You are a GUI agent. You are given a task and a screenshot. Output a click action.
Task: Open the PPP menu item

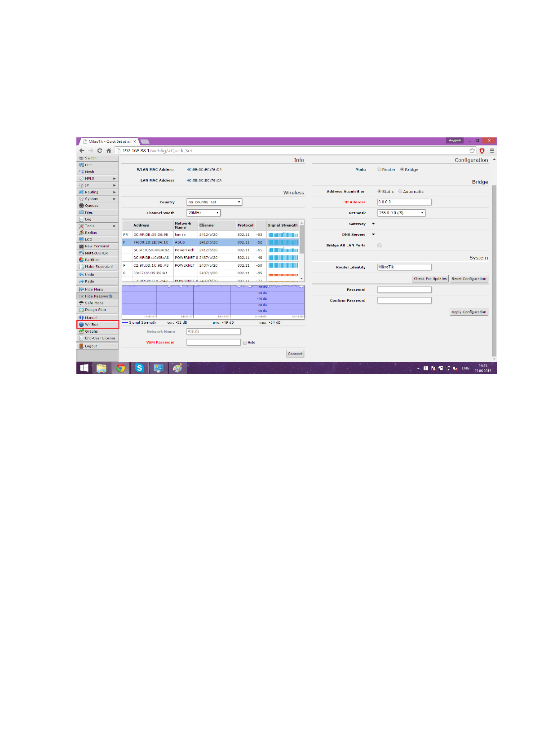click(x=97, y=165)
